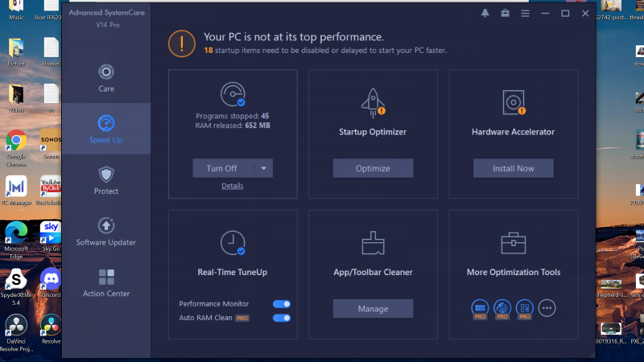The width and height of the screenshot is (644, 362).
Task: Open the Resolve desktop shortcut
Action: 51,329
